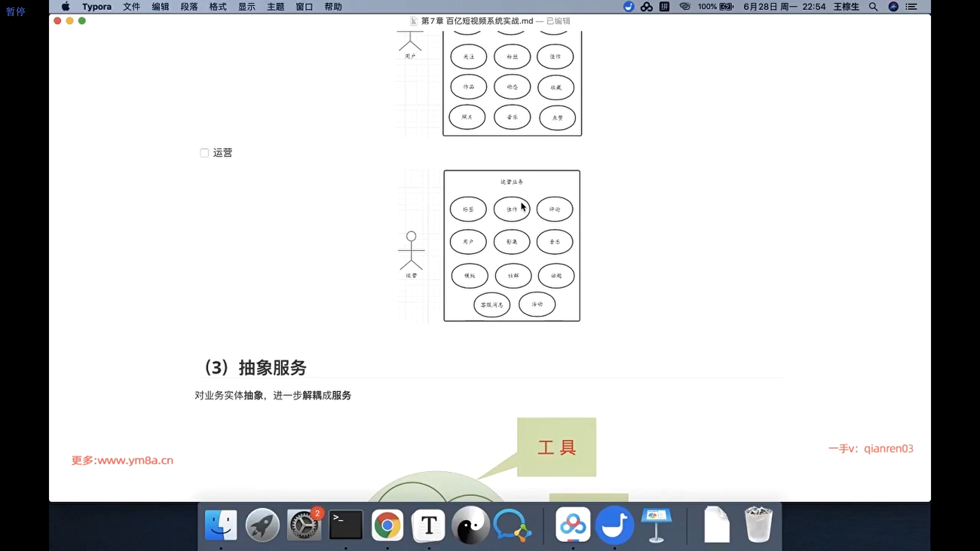This screenshot has width=980, height=551.
Task: Open the 段落 menu
Action: (x=189, y=7)
